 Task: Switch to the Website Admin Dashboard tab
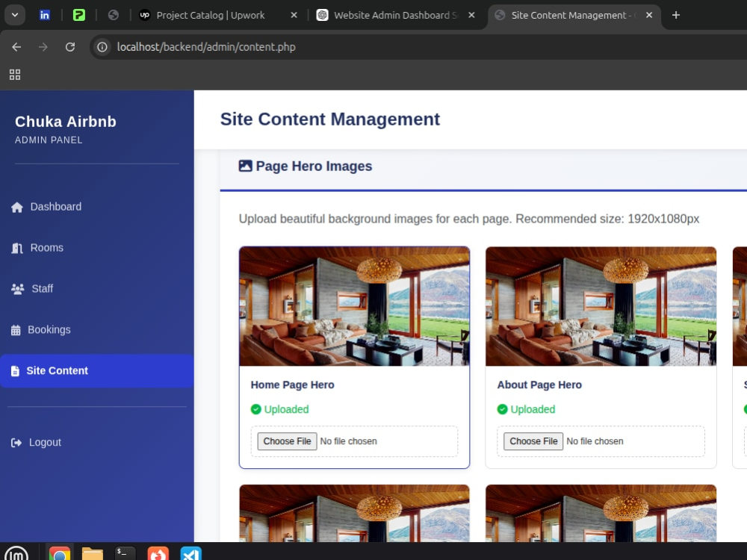(x=394, y=15)
